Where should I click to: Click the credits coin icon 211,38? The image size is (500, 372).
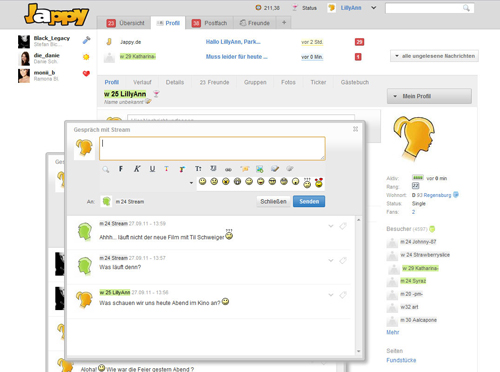tap(258, 7)
